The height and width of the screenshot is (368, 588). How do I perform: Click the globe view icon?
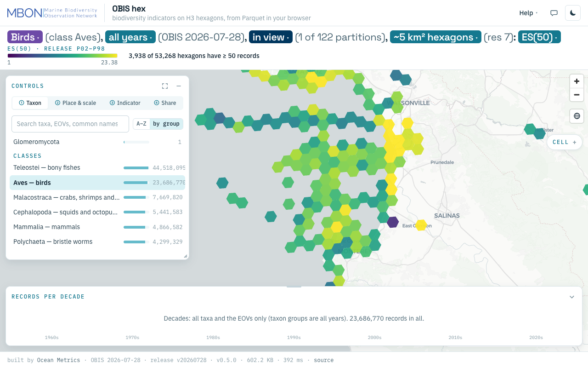(577, 116)
